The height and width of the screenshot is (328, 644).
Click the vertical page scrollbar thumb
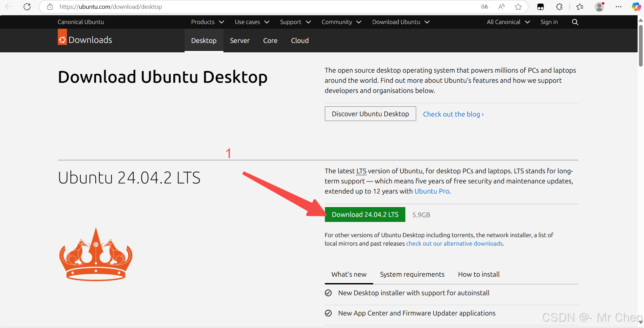coord(641,46)
